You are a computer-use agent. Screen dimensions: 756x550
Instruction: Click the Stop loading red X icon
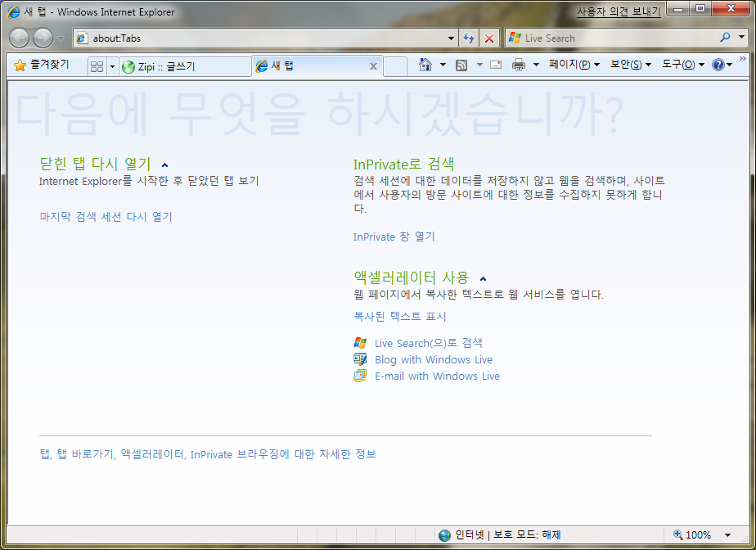[x=489, y=38]
